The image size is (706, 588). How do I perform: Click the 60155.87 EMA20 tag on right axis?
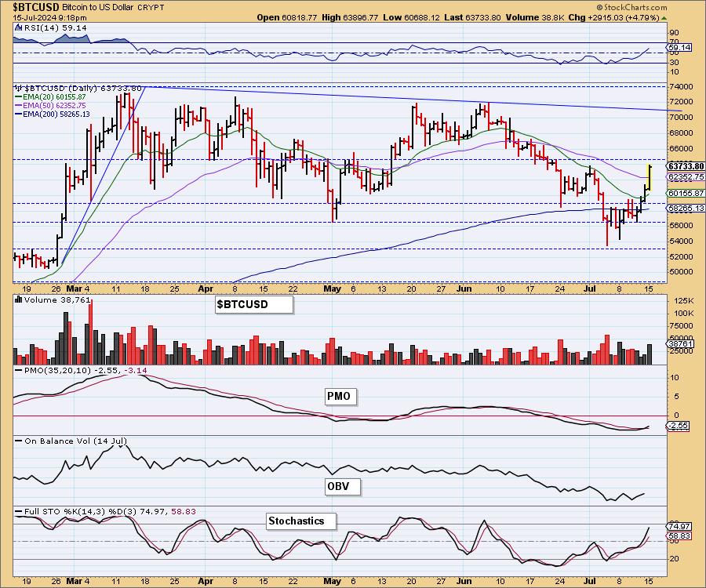click(686, 193)
